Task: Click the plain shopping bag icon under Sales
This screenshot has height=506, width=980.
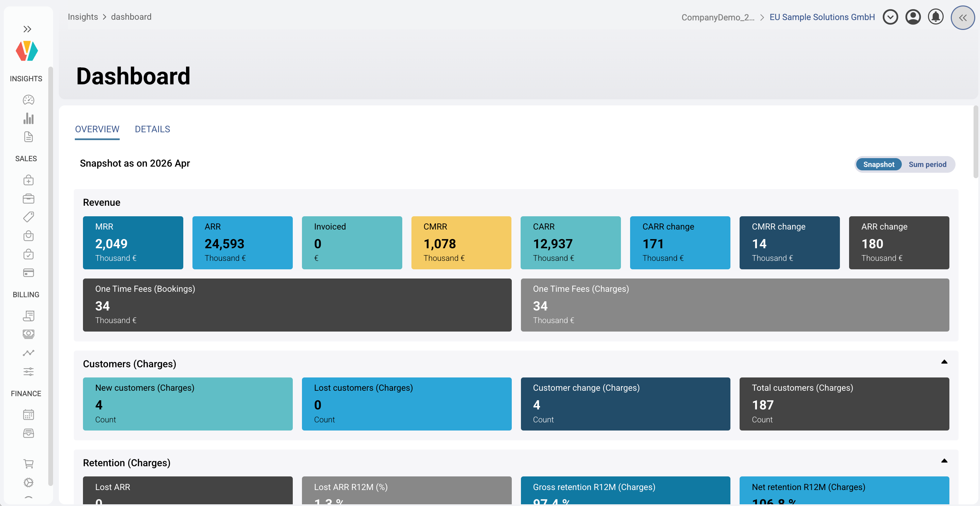Action: [x=29, y=236]
